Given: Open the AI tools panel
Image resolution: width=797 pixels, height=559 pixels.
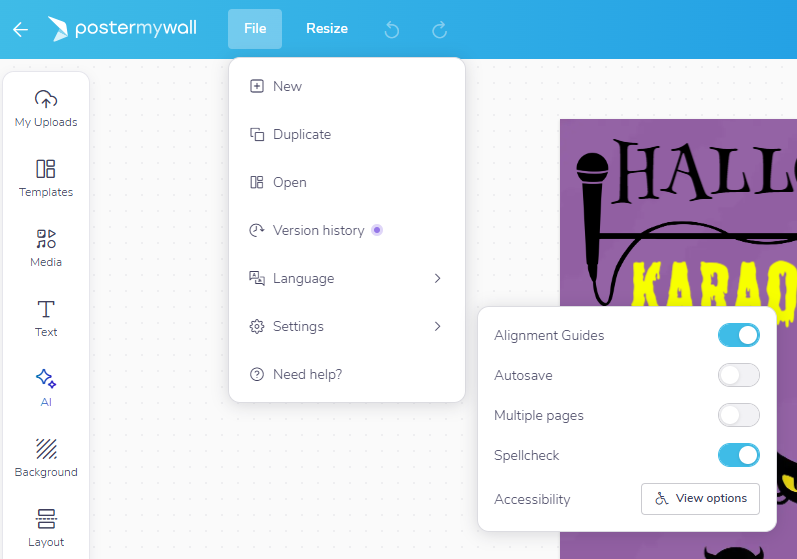Looking at the screenshot, I should pyautogui.click(x=46, y=388).
